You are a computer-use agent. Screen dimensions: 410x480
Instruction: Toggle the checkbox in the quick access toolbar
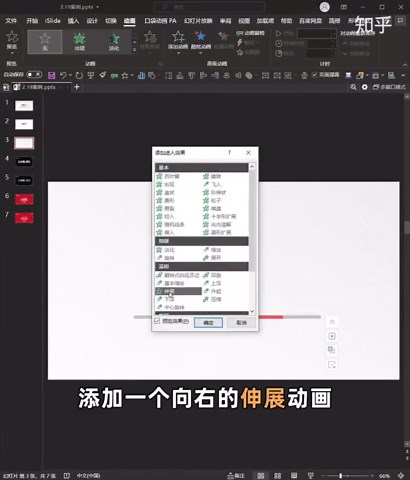[x=314, y=75]
